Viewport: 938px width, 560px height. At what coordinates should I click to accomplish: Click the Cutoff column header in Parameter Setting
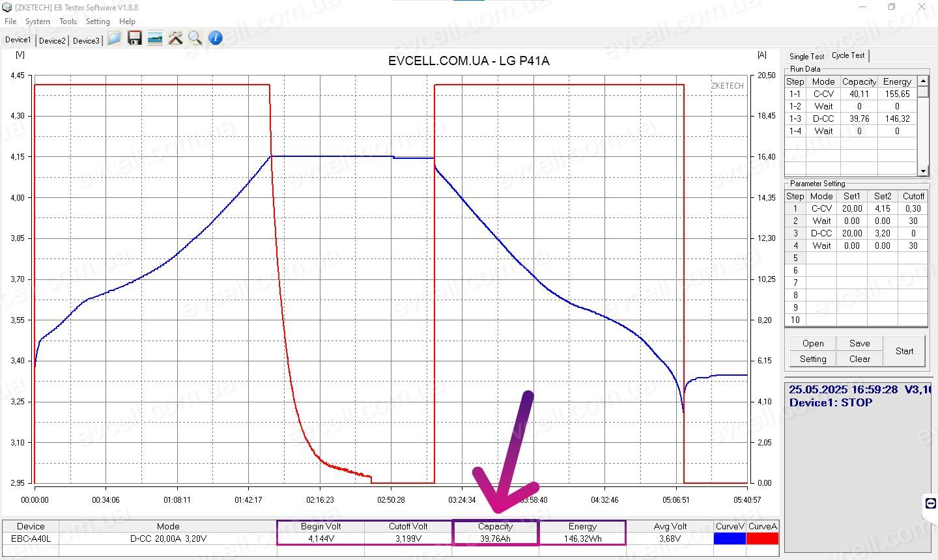tap(913, 196)
